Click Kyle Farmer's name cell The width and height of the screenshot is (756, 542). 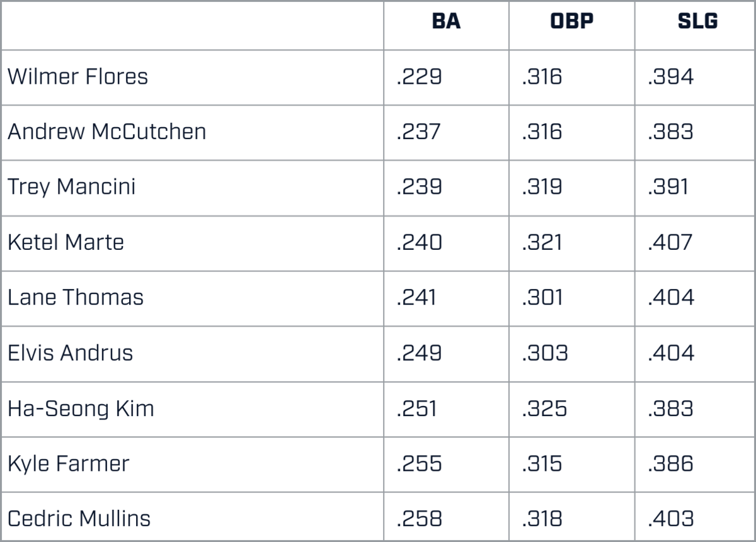69,463
